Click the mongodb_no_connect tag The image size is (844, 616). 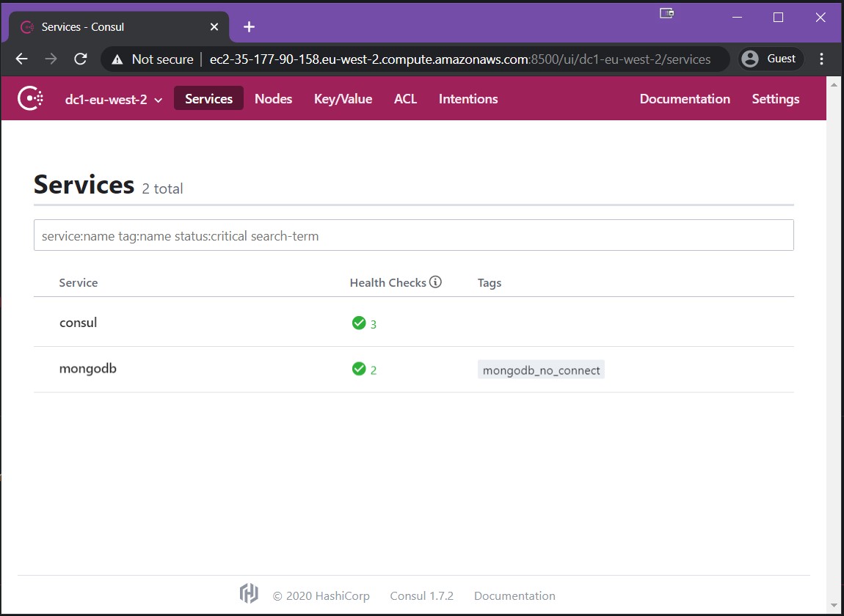541,370
